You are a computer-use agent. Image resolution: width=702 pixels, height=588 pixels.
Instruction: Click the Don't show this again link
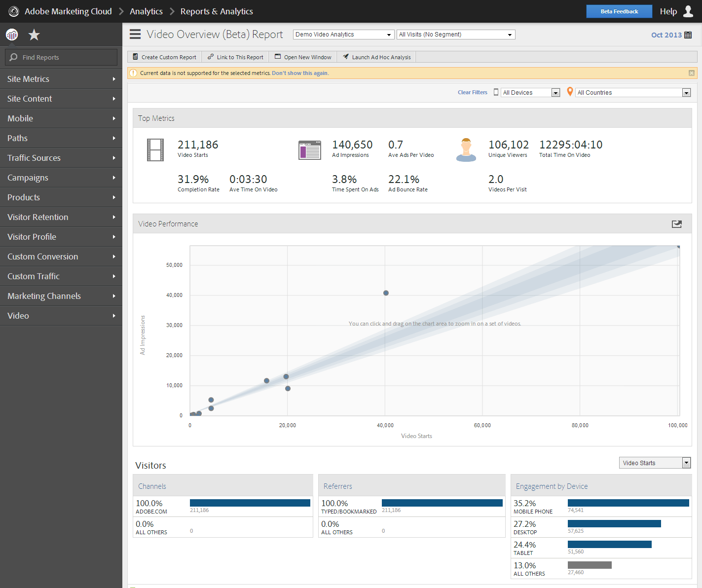coord(300,73)
